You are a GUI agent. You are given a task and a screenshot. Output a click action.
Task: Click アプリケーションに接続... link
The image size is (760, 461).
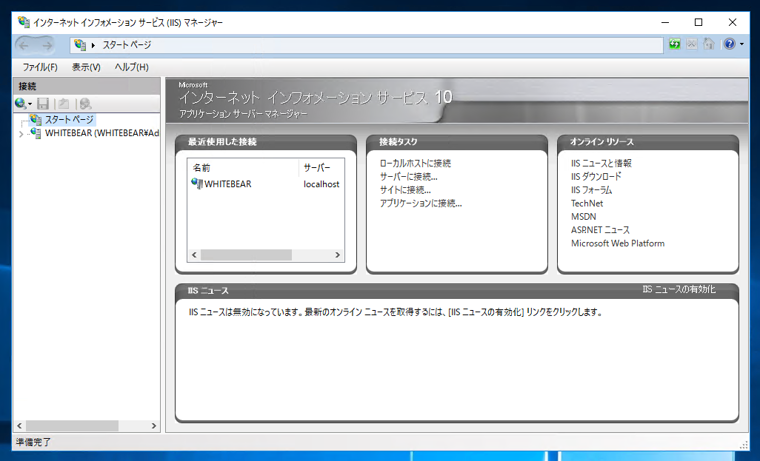pyautogui.click(x=421, y=203)
